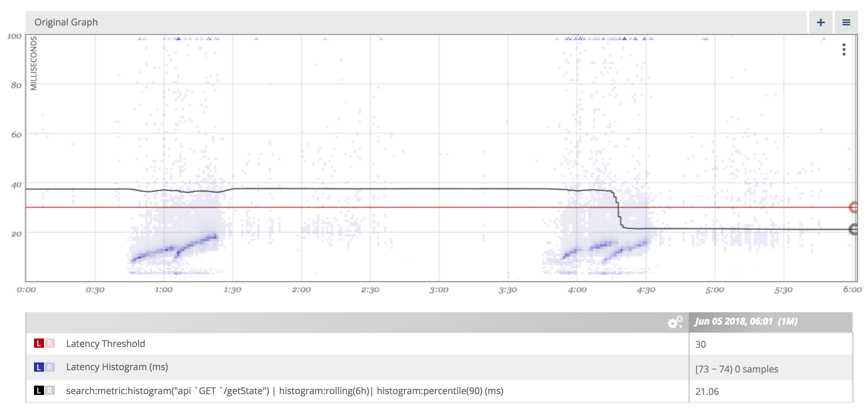Screen dimensions: 868x415
Task: Toggle L axis for Latency Histogram
Action: pos(39,367)
